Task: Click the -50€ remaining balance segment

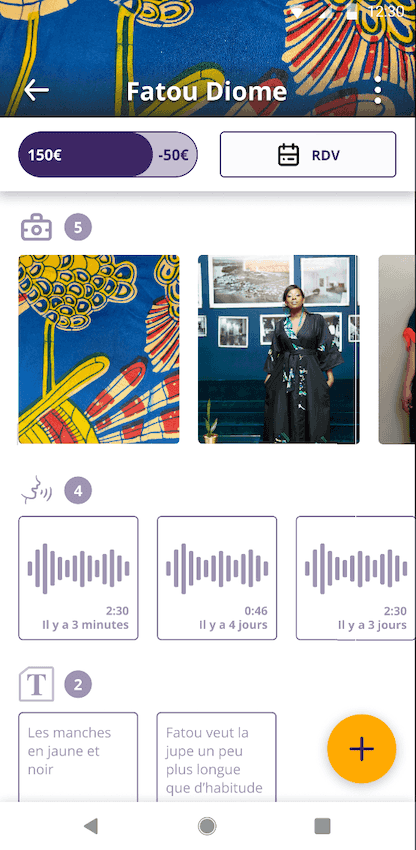Action: click(175, 155)
